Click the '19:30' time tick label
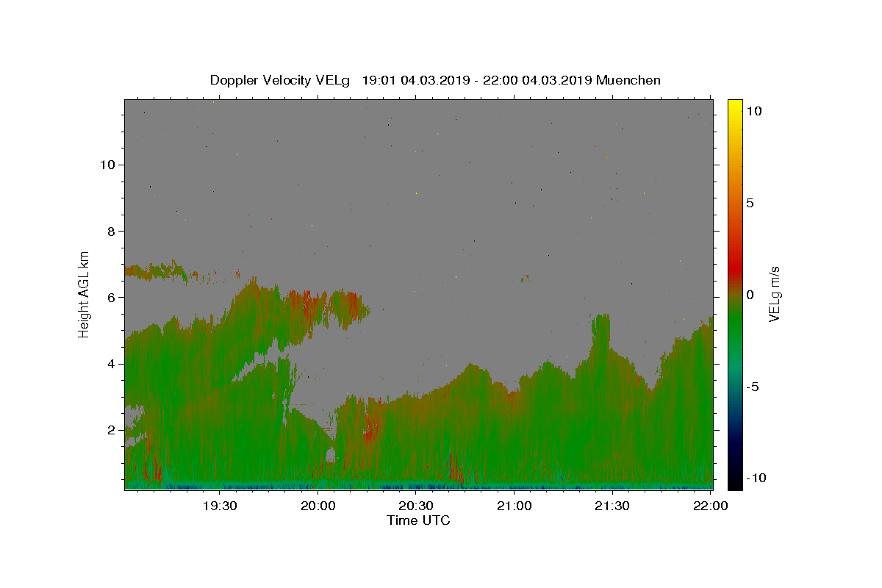882x588 pixels. (x=219, y=506)
